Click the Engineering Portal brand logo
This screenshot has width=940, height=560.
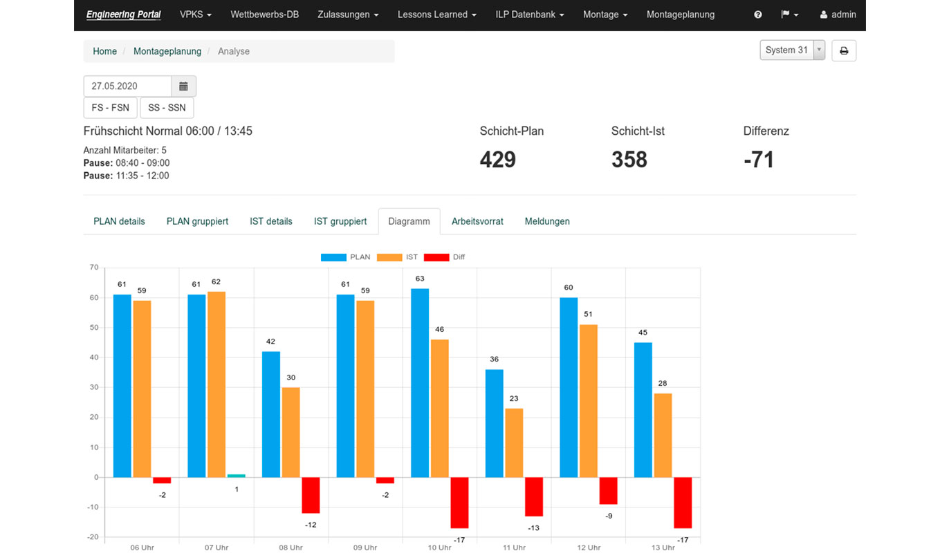point(124,15)
